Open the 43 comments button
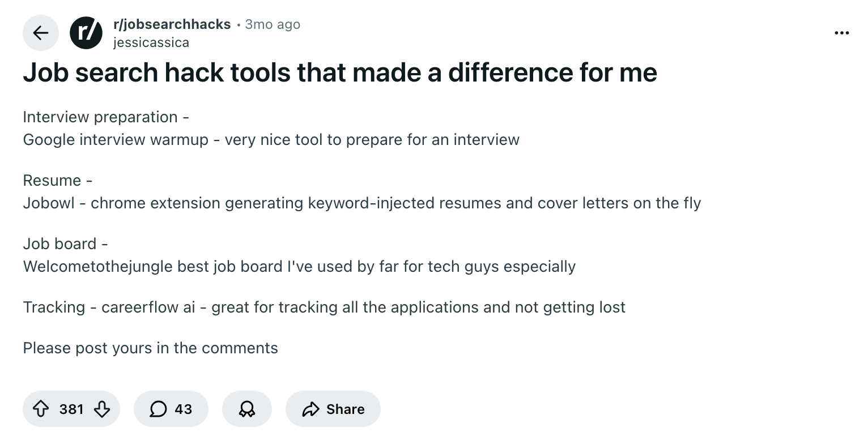Image resolution: width=868 pixels, height=436 pixels. tap(171, 409)
